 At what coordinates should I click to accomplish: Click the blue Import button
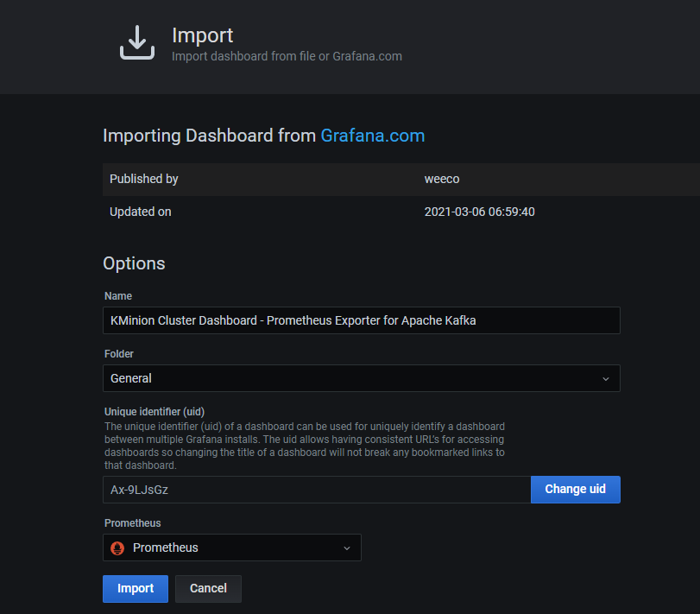[x=136, y=589]
